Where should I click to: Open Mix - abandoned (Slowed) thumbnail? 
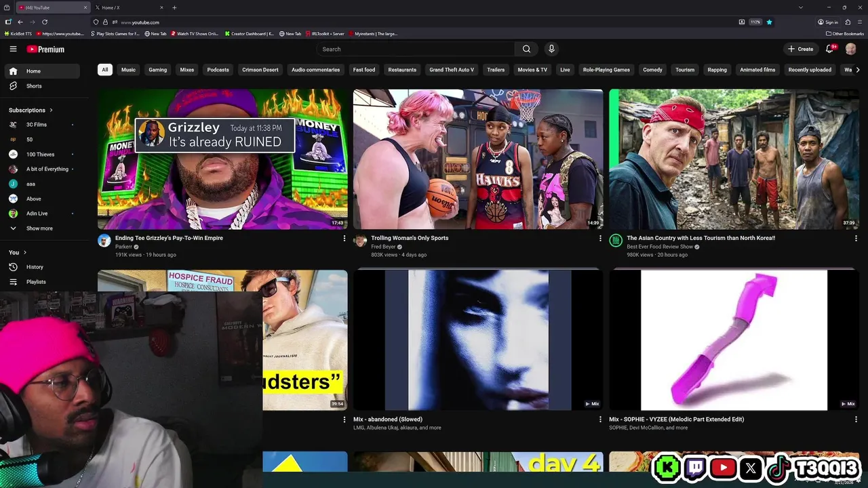[x=478, y=340]
